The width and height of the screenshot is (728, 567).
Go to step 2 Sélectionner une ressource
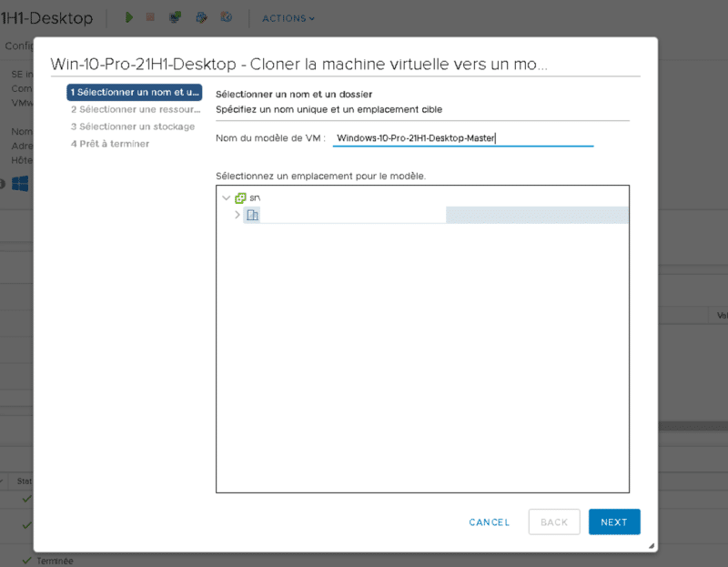point(135,109)
